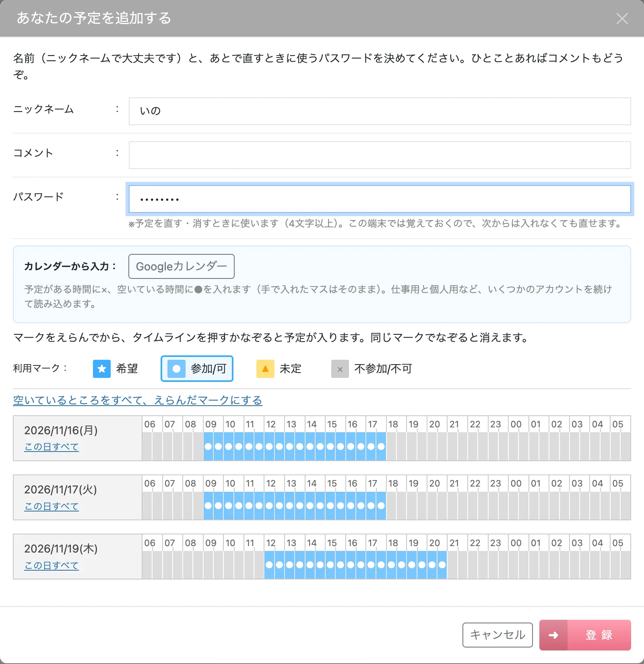Screen dimensions: 644x664
Task: Click the first 09:00 slot on 2026/11/16(月) timeline
Action: [208, 446]
